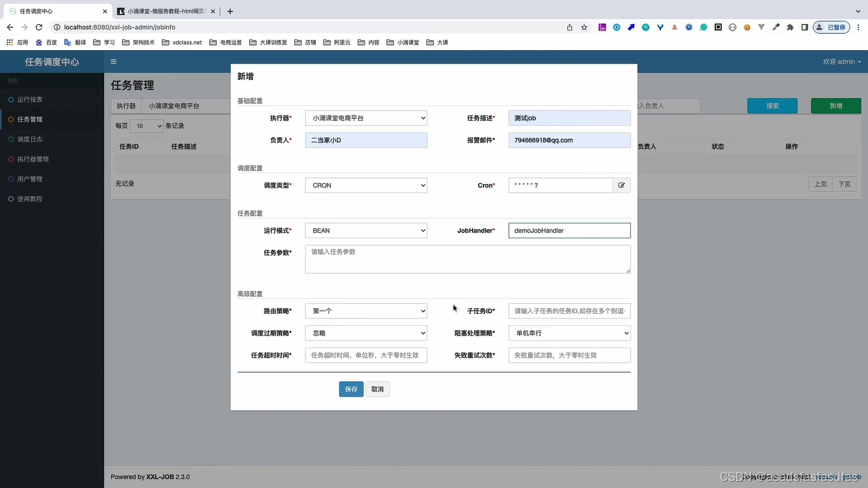Screen dimensions: 868x488
Task: Click the browser forward arrow
Action: (x=24, y=27)
